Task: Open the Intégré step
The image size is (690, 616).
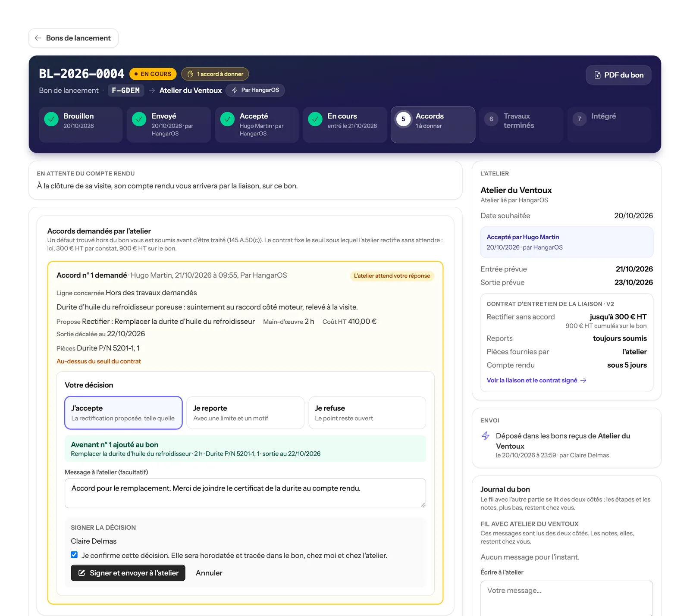Action: pyautogui.click(x=609, y=125)
